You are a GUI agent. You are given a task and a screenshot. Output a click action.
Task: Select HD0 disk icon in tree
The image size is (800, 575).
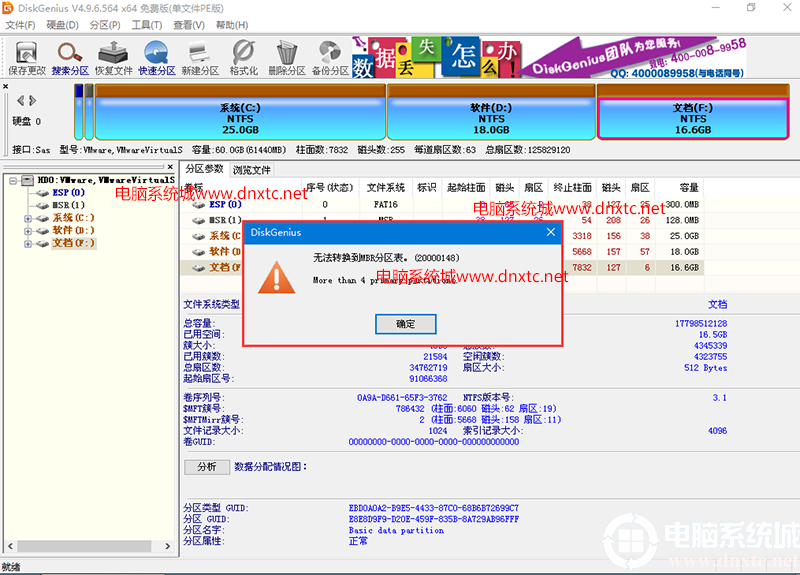(29, 180)
